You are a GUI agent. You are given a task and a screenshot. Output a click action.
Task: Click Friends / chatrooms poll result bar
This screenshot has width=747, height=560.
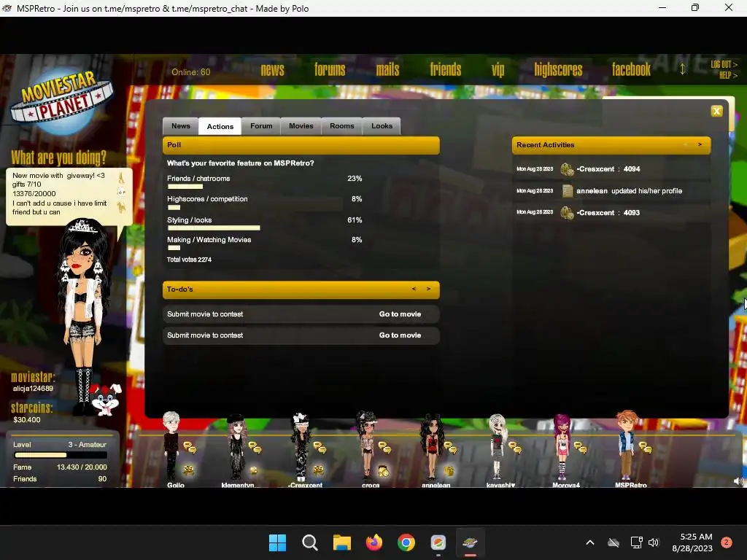coord(185,187)
